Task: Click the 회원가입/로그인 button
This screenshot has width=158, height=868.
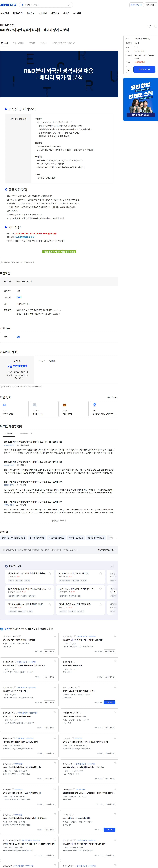Action: [x=137, y=5]
